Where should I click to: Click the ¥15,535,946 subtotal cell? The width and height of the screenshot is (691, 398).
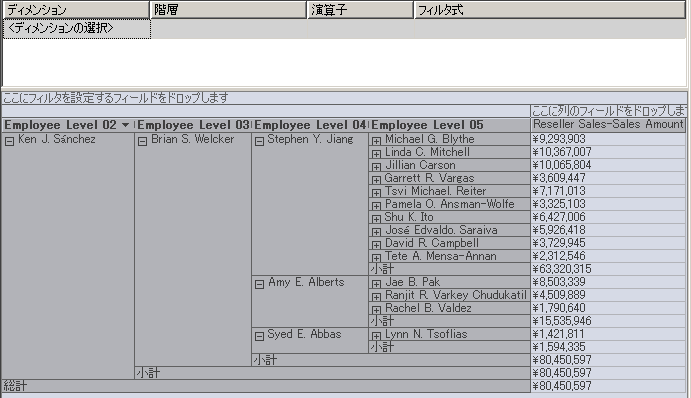pyautogui.click(x=608, y=321)
